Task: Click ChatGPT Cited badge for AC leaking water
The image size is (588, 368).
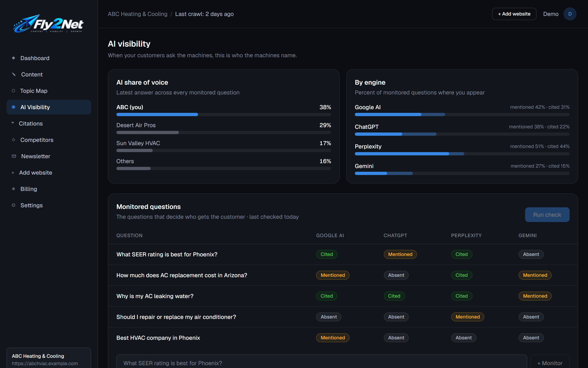Action: pyautogui.click(x=394, y=296)
